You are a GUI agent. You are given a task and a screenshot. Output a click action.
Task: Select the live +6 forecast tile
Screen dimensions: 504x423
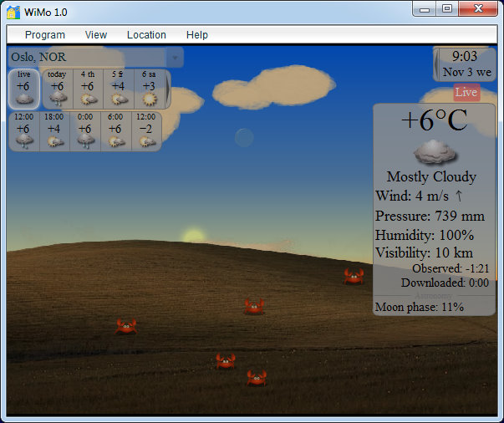pyautogui.click(x=24, y=89)
